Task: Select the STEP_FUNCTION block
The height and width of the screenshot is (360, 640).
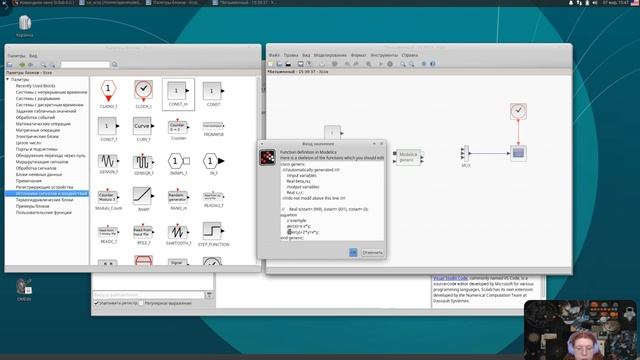Action: tap(213, 234)
